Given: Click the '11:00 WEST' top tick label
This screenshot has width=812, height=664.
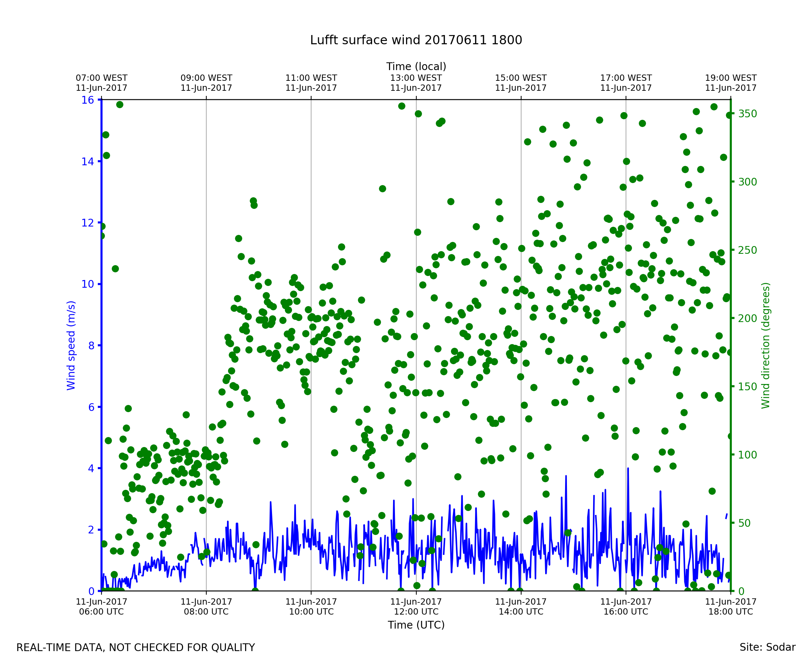Looking at the screenshot, I should (311, 78).
